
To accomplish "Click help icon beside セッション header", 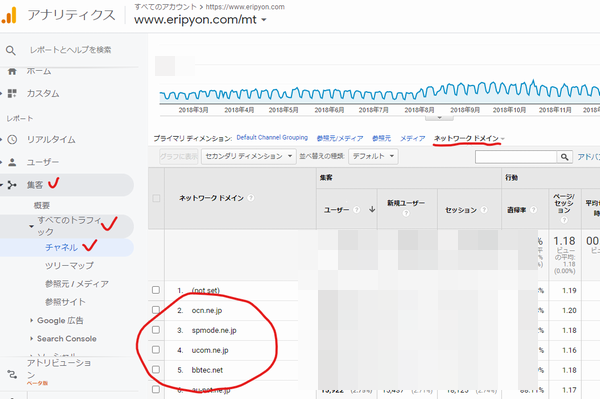I will click(x=484, y=210).
